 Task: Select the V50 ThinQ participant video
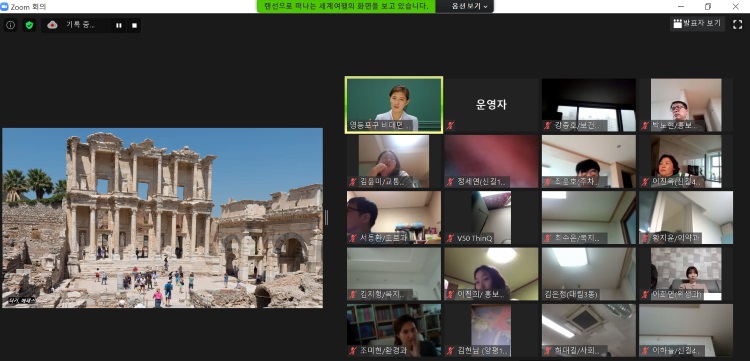click(491, 218)
